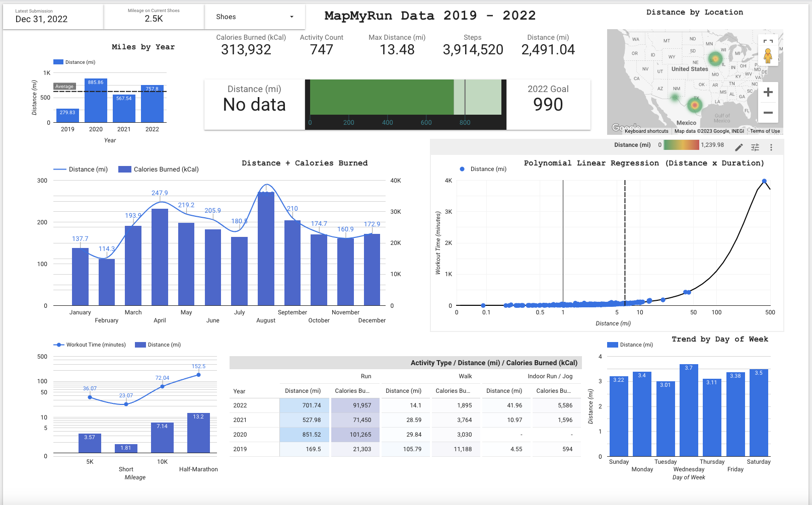Click the Latest Submission Dec 31, 2022 card
812x505 pixels.
pyautogui.click(x=53, y=17)
